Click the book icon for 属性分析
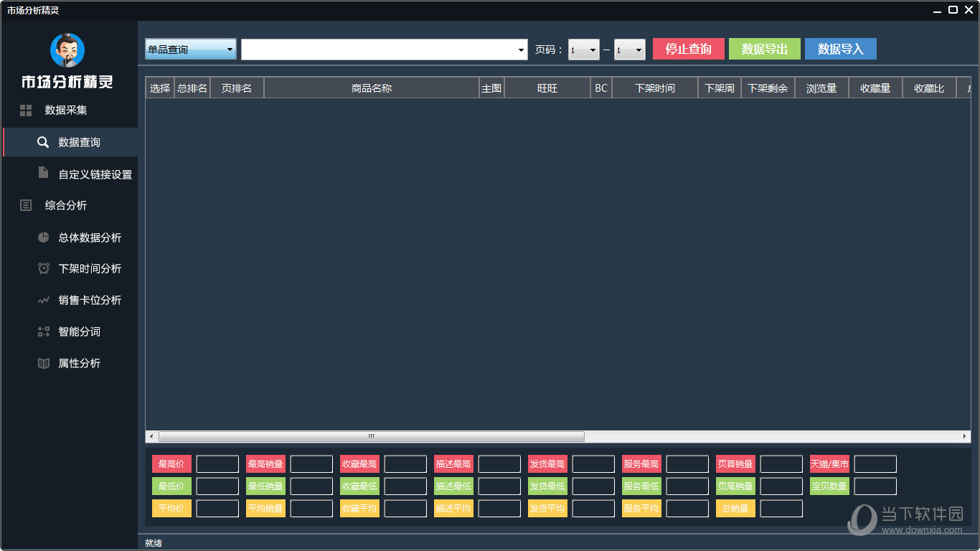 tap(43, 363)
